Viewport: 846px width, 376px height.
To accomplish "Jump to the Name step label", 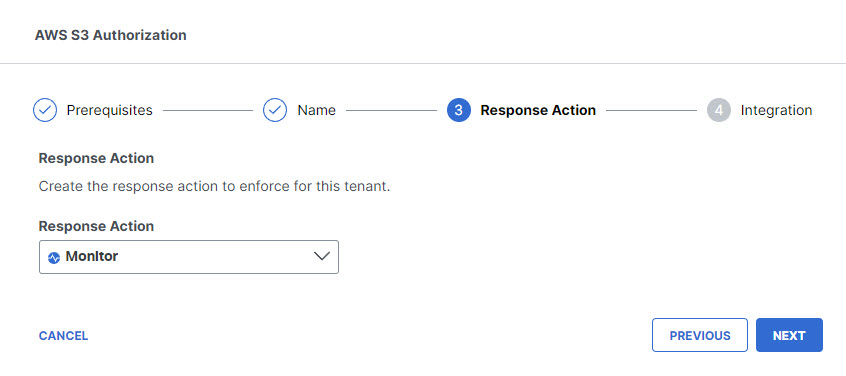I will coord(316,110).
